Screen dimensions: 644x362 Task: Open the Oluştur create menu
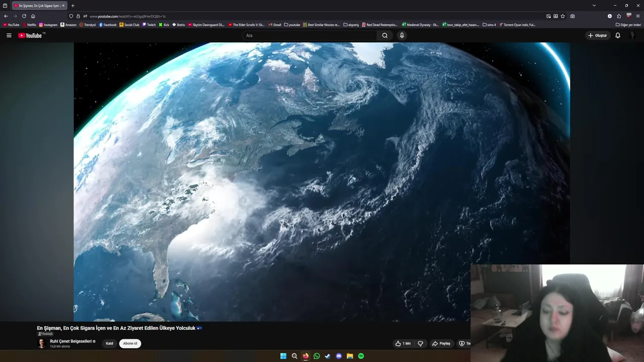click(x=597, y=36)
